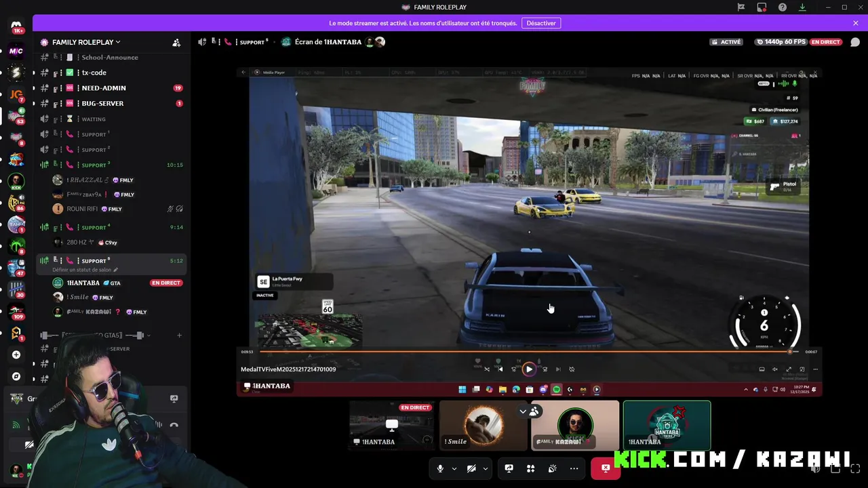Toggle camera in call controls
Viewport: 868px width, 488px height.
(x=471, y=468)
